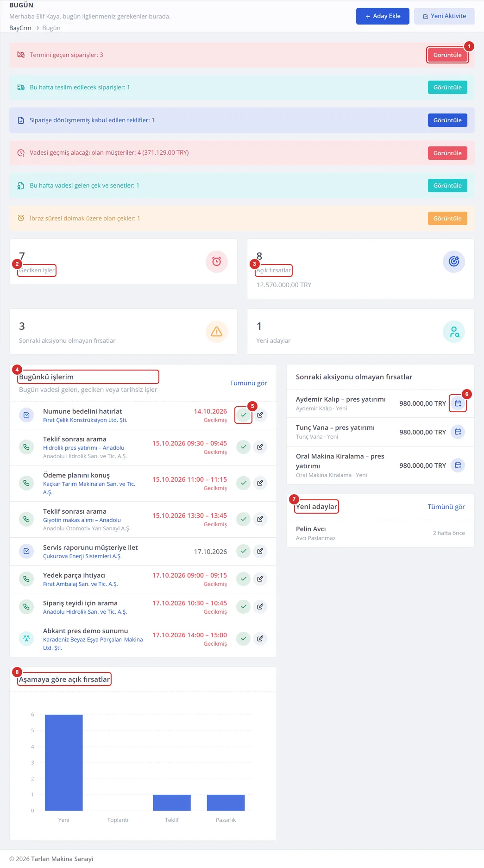Image resolution: width=484 pixels, height=868 pixels.
Task: Open edit for "Ödeme planını konuş"
Action: tap(260, 483)
